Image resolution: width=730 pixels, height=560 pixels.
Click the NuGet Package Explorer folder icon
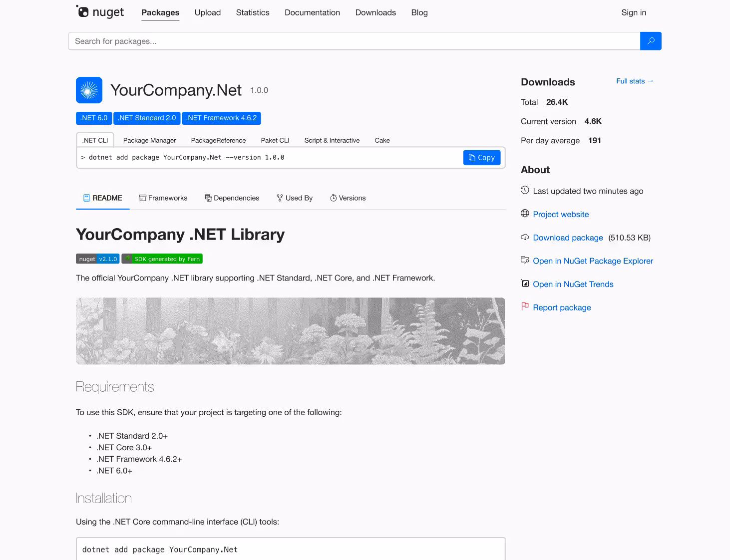525,260
